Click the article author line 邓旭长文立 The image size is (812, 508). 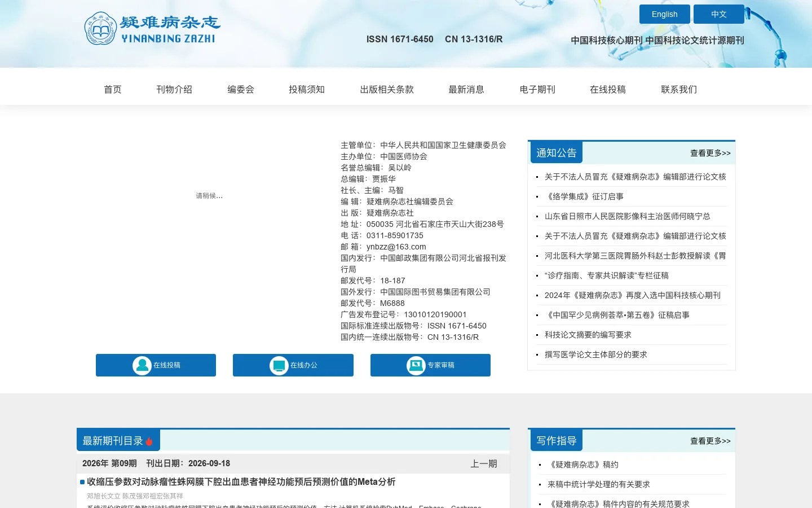(x=135, y=496)
